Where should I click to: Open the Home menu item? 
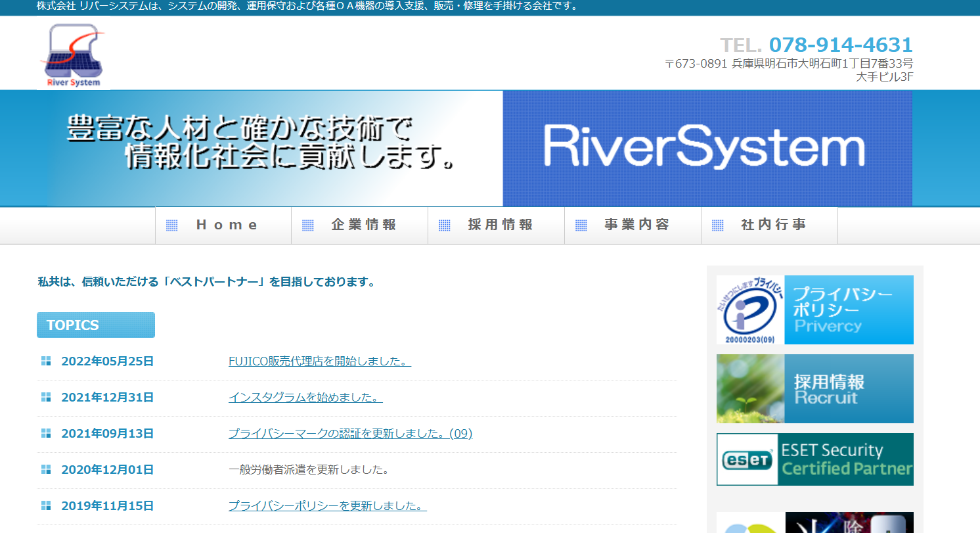click(223, 225)
